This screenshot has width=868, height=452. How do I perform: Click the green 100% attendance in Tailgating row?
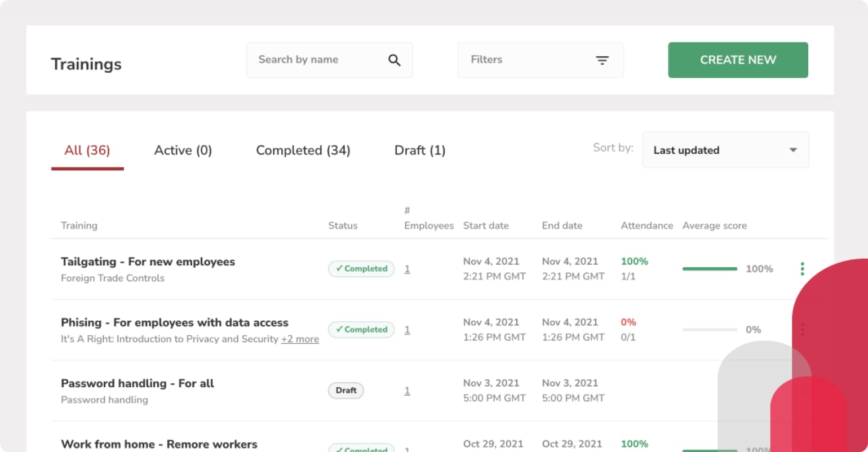point(635,262)
